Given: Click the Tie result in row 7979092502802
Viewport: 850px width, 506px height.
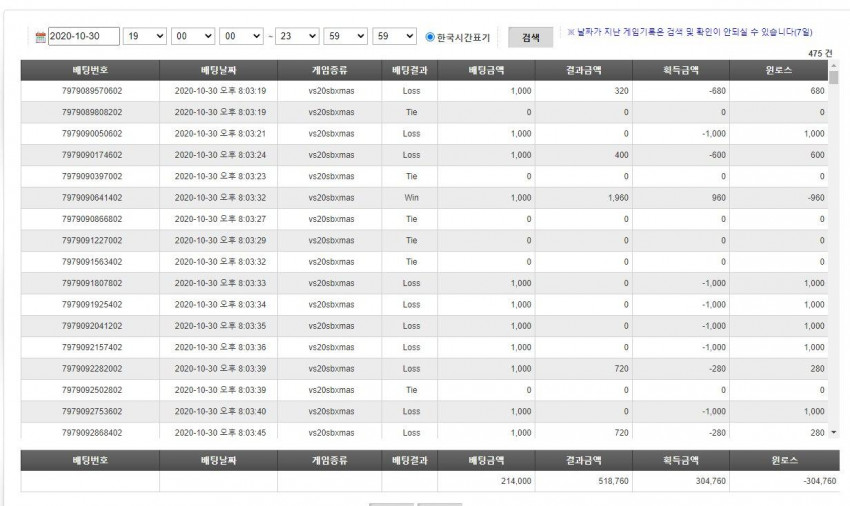Looking at the screenshot, I should 411,390.
